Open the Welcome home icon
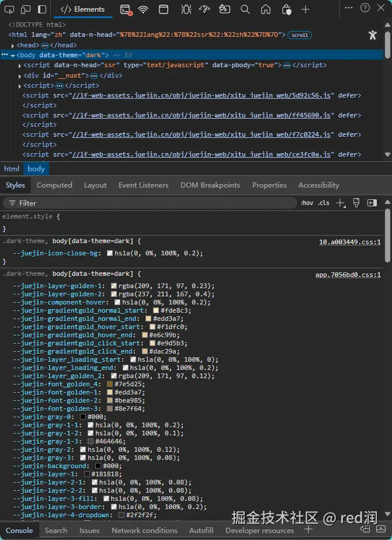 coord(266,9)
